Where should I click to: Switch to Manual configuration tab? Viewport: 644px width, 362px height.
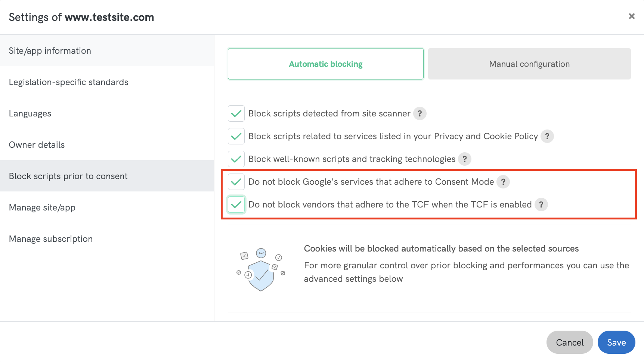pos(529,64)
